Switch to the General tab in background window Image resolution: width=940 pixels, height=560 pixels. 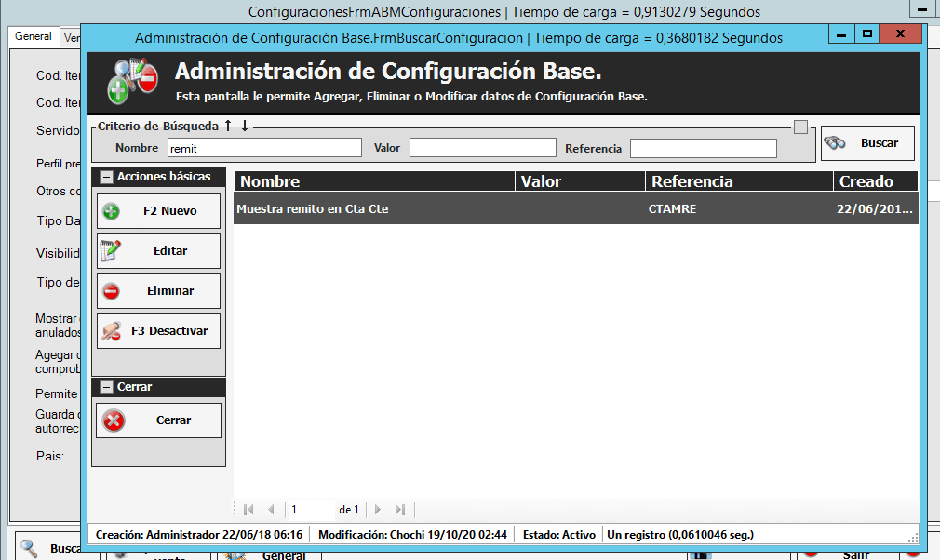point(34,36)
